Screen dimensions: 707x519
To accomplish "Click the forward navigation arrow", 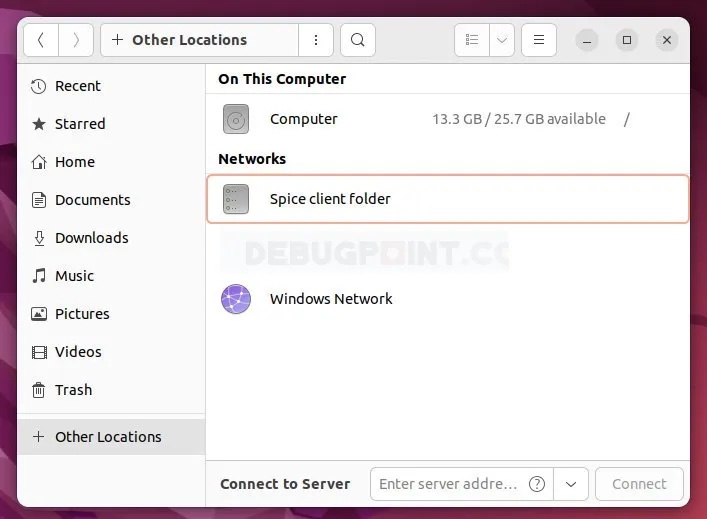I will [x=76, y=40].
